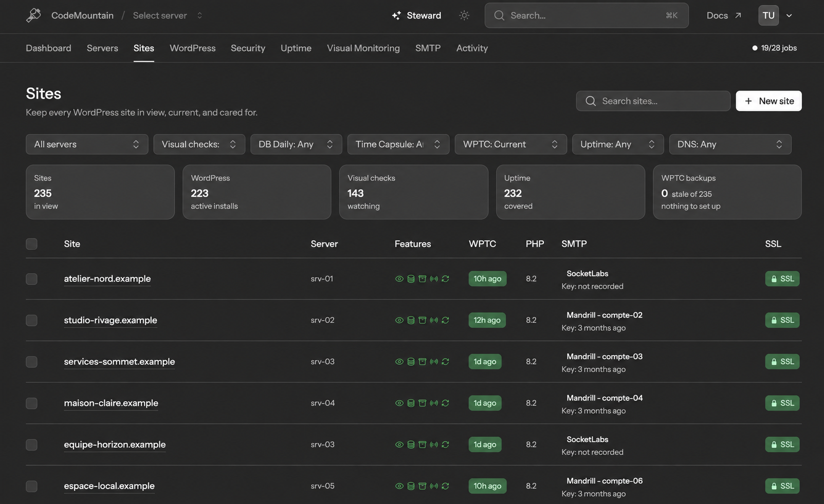The width and height of the screenshot is (824, 504).
Task: Click the sync icon in studio-rivage.example row
Action: pyautogui.click(x=445, y=320)
